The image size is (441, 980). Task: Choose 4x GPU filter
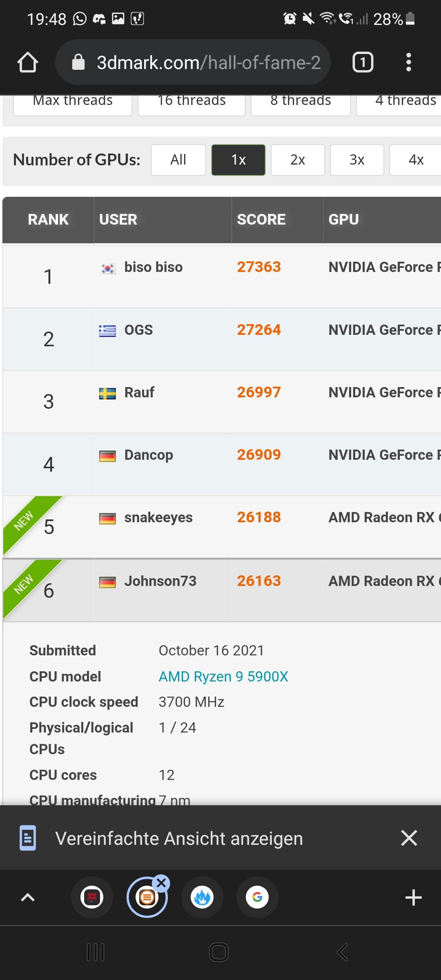[416, 160]
